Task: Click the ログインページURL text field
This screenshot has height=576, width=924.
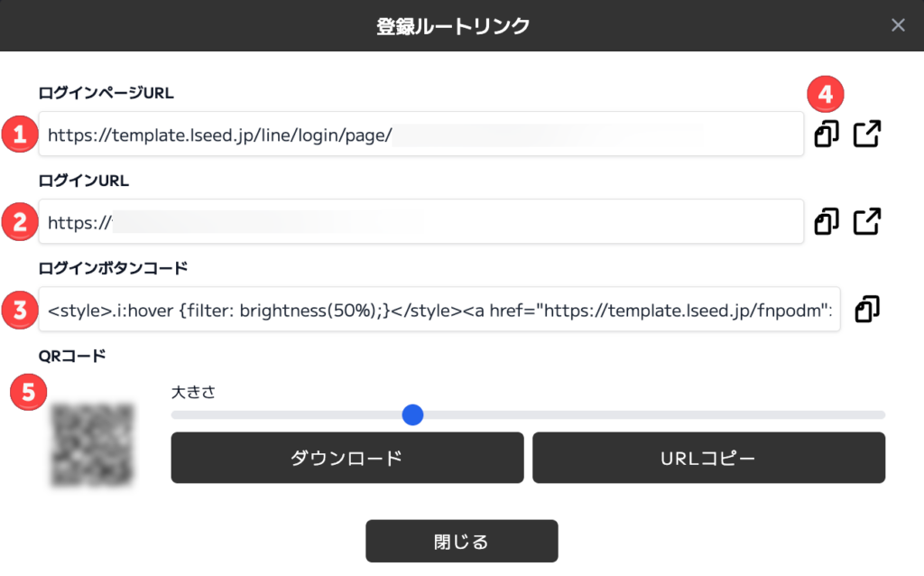Action: [x=420, y=135]
